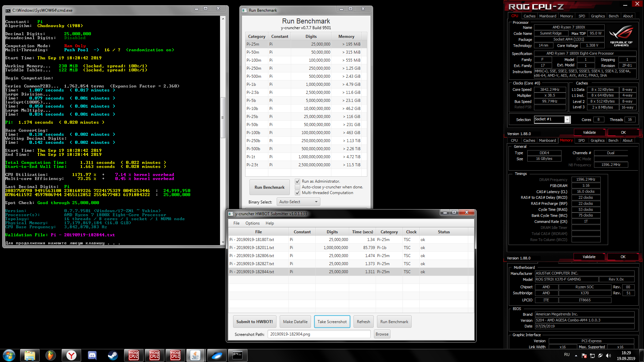Click the cmd.exe scroll up arrow

223,18
